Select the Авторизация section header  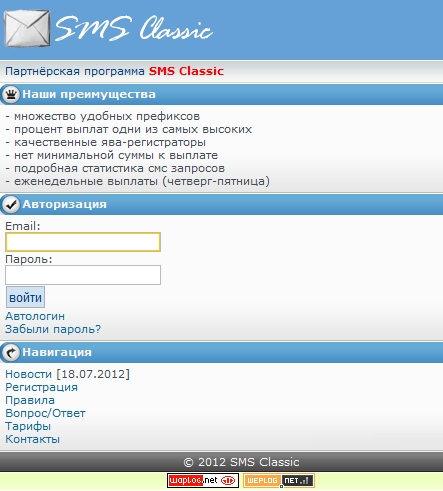221,205
